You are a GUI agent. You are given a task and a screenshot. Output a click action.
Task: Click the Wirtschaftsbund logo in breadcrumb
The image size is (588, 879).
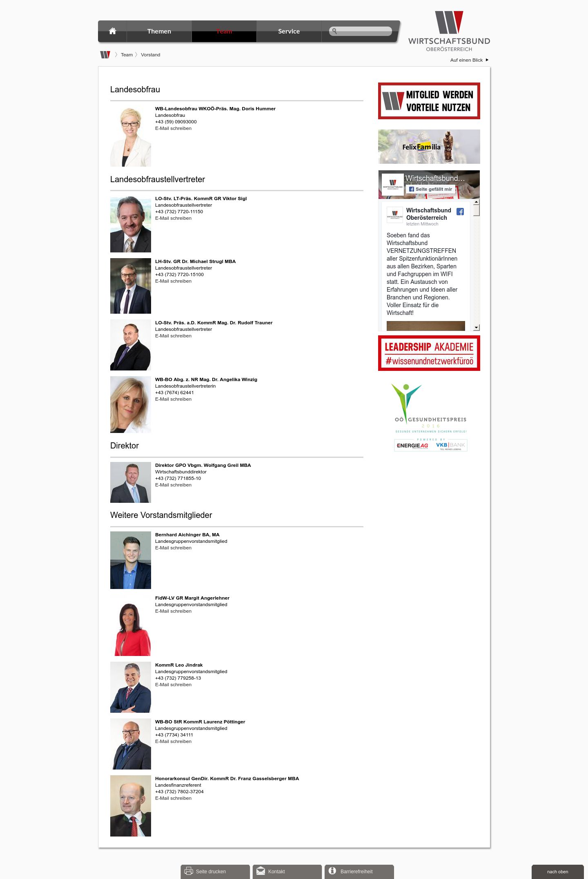(105, 55)
